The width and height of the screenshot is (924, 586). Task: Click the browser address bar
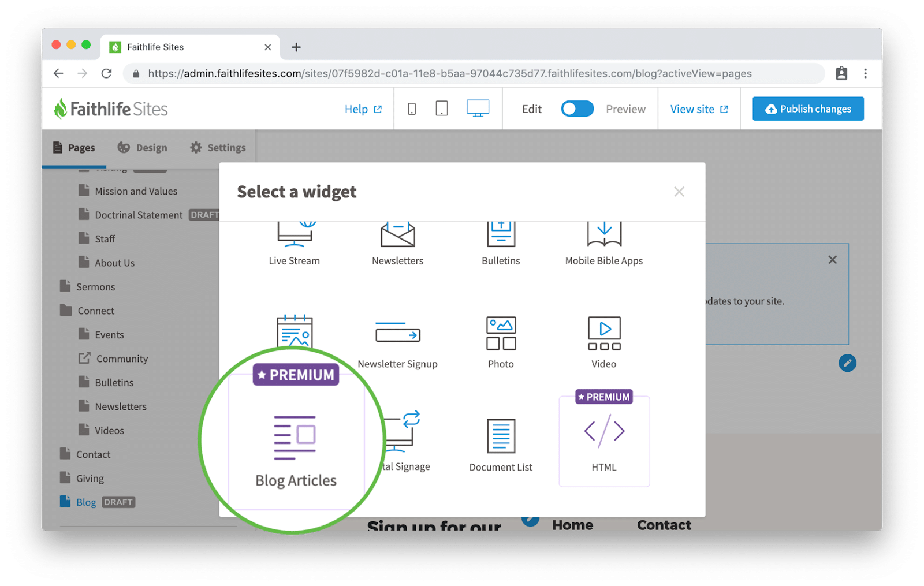click(x=474, y=73)
